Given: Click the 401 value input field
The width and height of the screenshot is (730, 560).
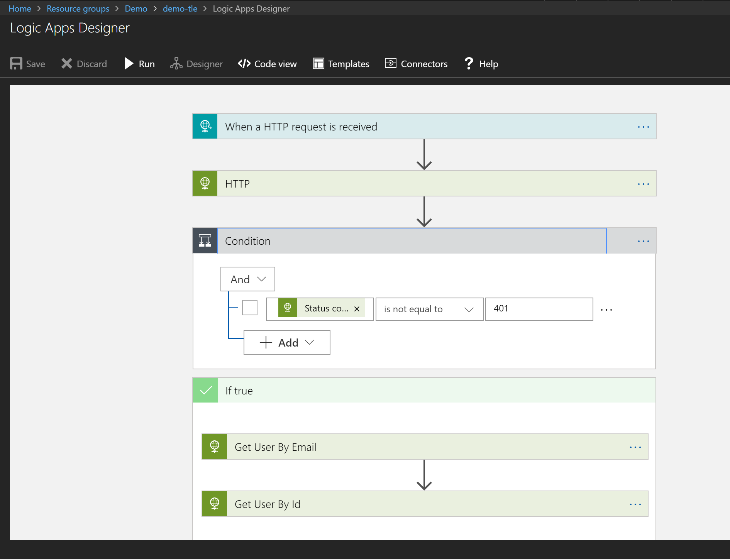Looking at the screenshot, I should coord(539,309).
